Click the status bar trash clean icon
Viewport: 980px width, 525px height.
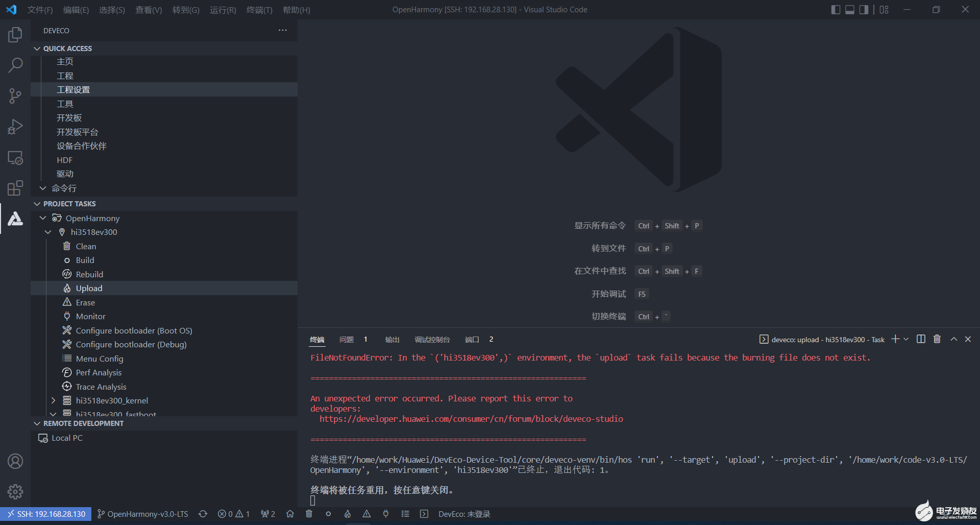click(x=309, y=514)
